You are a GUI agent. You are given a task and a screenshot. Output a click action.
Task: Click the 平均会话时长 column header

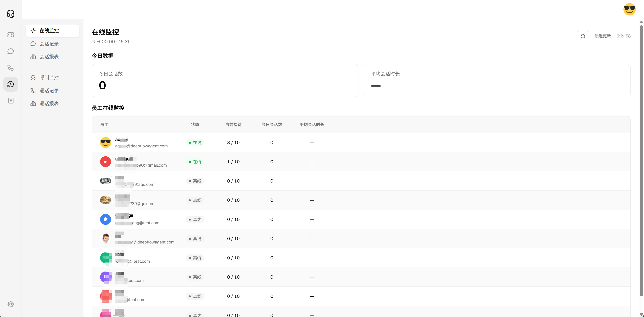point(312,125)
